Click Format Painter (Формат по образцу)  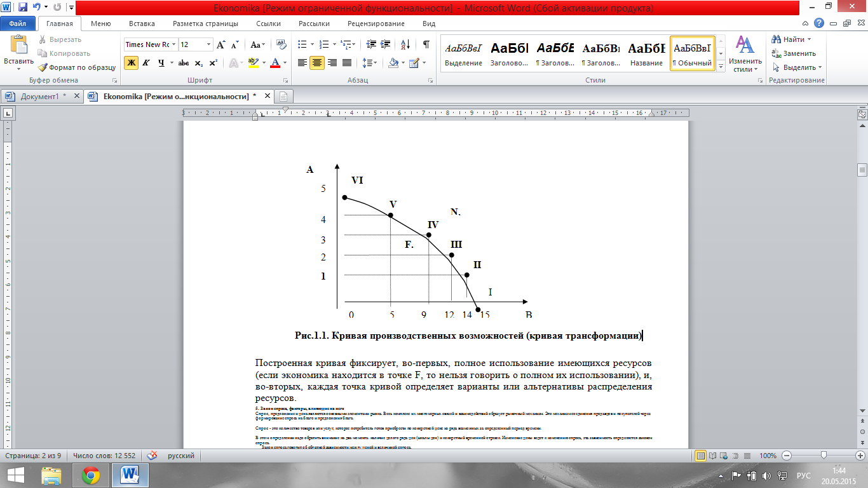76,67
